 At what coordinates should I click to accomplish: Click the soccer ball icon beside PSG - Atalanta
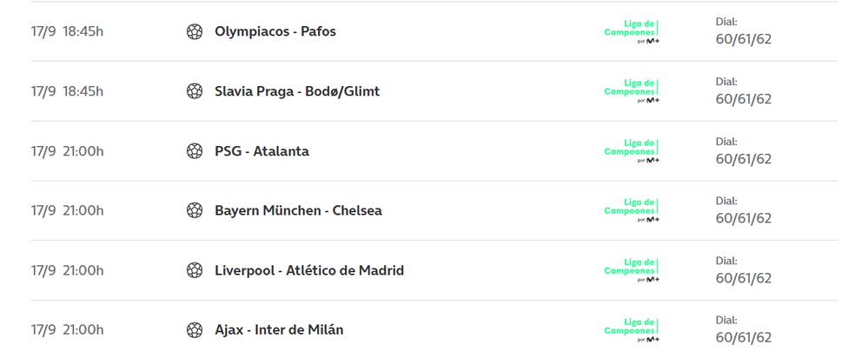pos(195,151)
